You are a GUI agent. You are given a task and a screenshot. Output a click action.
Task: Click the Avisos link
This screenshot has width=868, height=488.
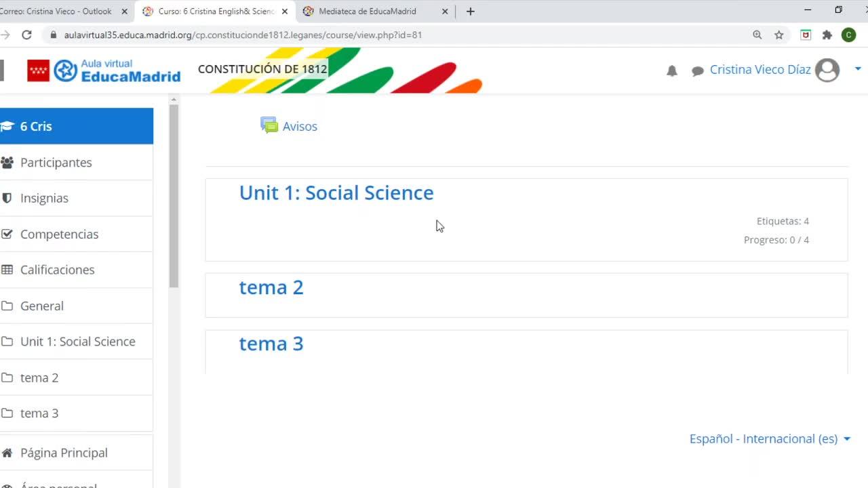[x=300, y=127]
